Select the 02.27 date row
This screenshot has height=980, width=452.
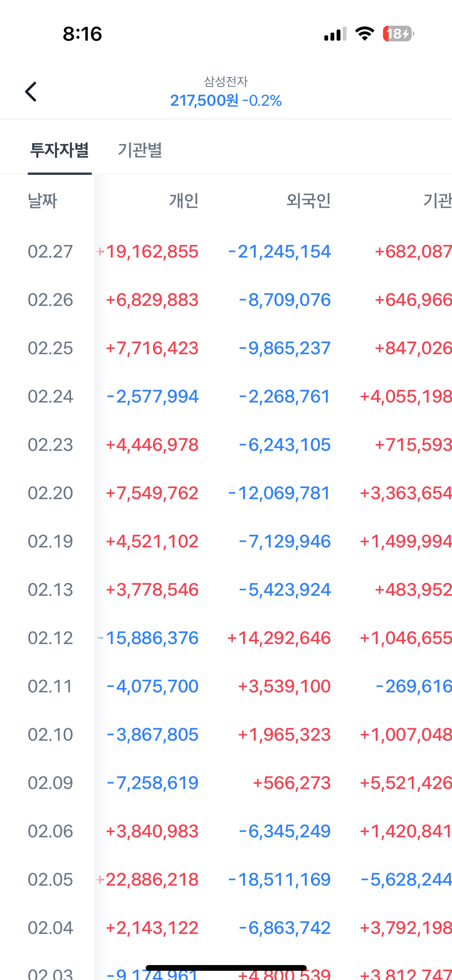point(50,252)
